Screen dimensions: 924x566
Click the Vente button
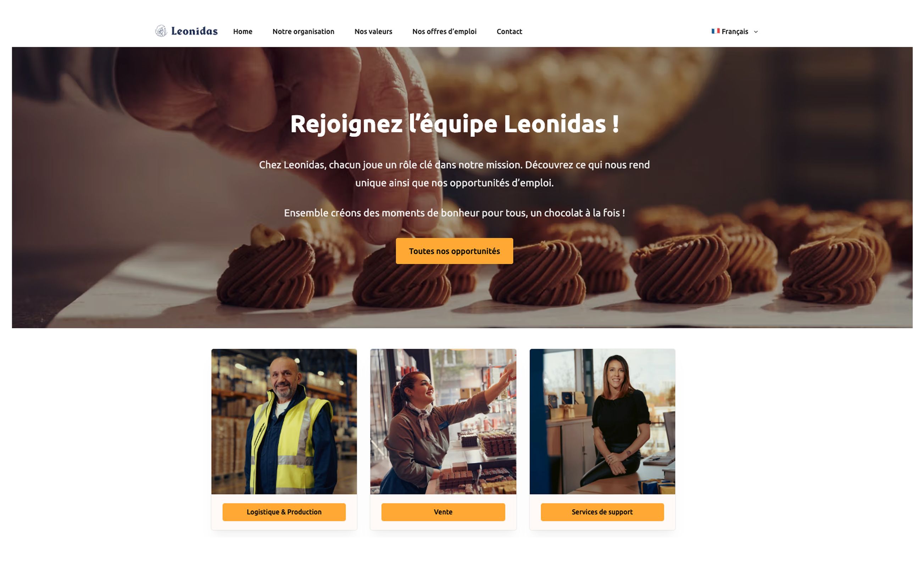click(443, 512)
